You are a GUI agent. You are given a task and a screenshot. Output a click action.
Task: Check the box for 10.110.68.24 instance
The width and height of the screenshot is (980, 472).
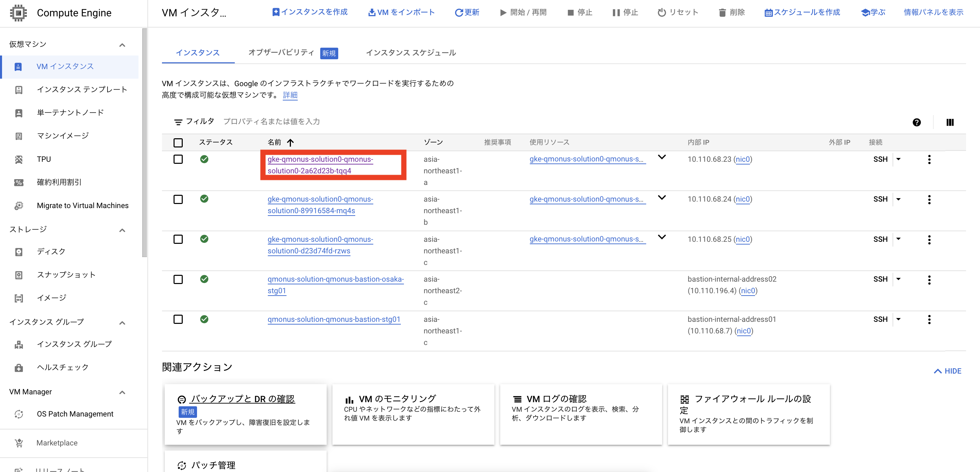(178, 199)
